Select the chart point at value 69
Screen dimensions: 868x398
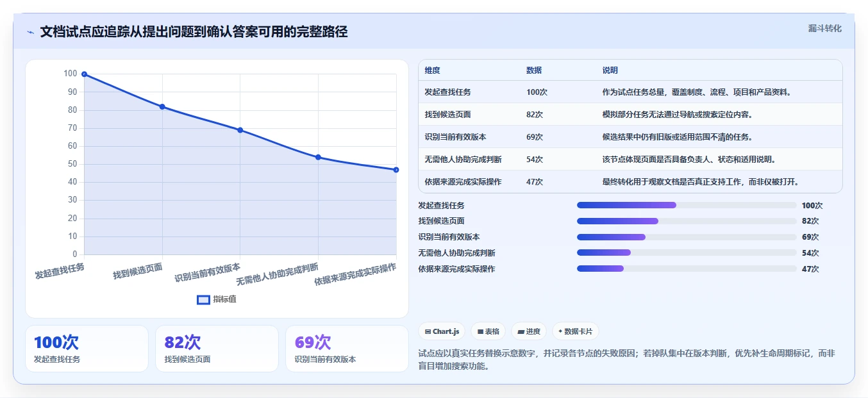tap(240, 130)
